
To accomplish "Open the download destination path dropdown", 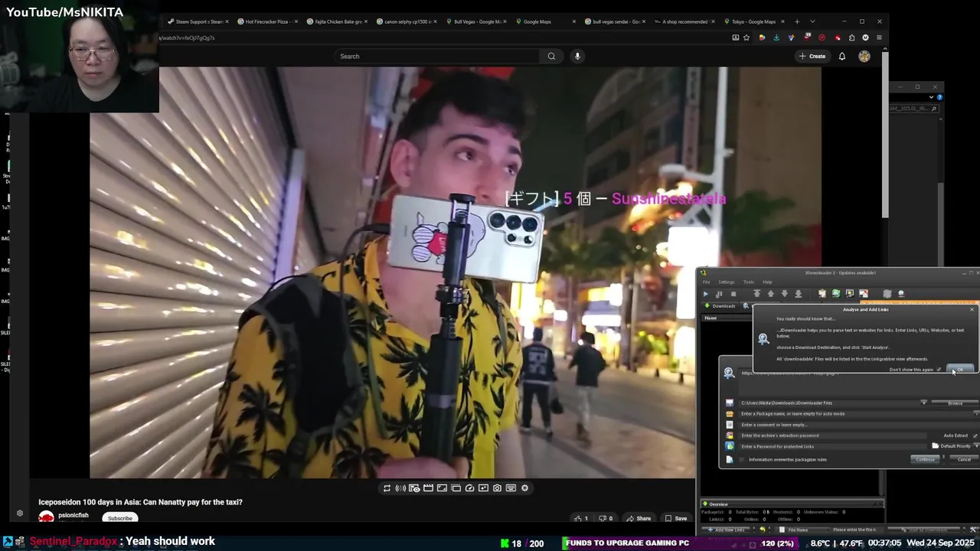I will click(x=923, y=403).
